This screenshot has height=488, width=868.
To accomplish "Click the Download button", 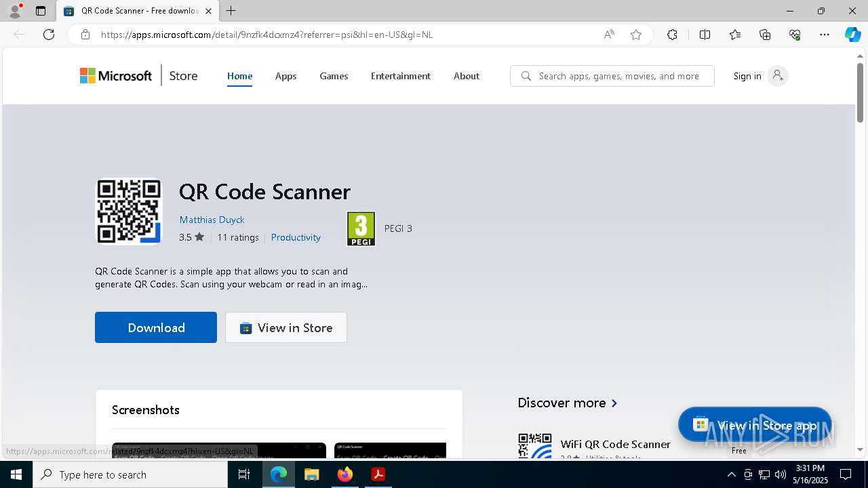I will (x=156, y=327).
